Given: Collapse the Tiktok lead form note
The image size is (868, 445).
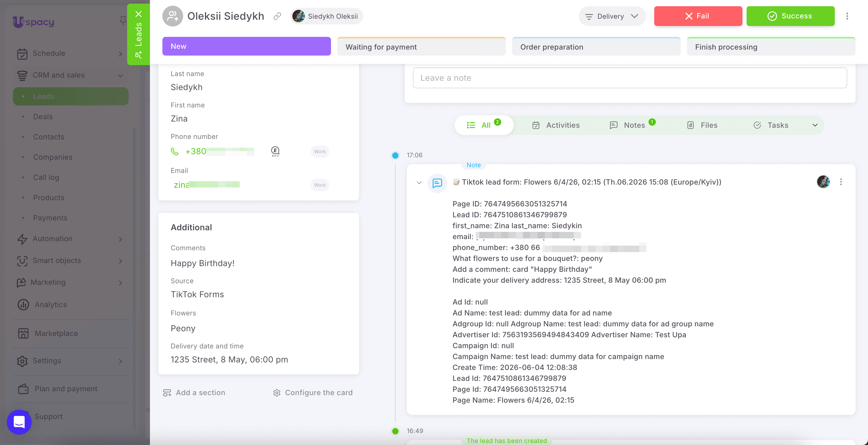Looking at the screenshot, I should [x=419, y=183].
